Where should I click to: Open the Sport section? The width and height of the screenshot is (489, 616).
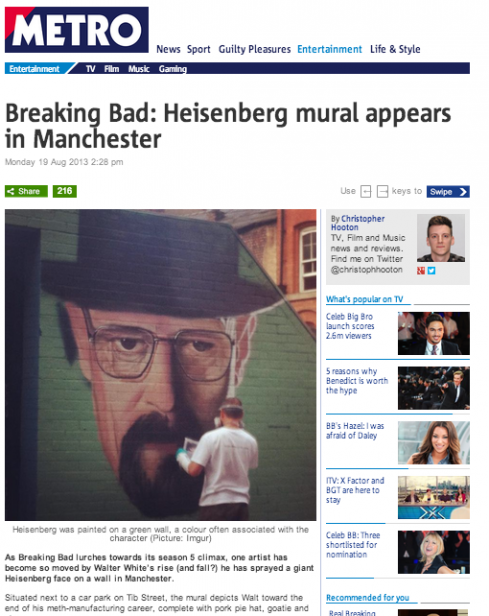tap(198, 50)
